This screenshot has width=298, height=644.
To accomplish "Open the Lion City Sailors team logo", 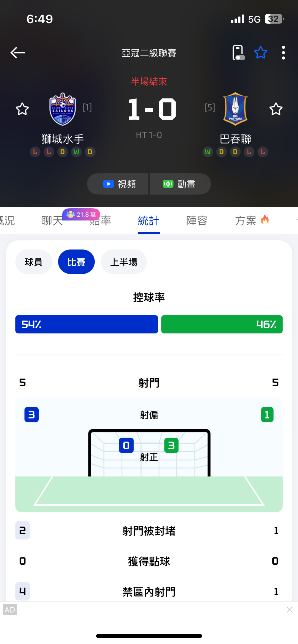I will click(x=63, y=109).
